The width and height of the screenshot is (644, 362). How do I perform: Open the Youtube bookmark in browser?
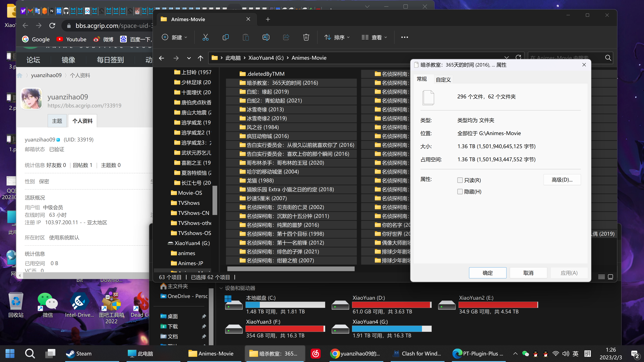pos(71,39)
